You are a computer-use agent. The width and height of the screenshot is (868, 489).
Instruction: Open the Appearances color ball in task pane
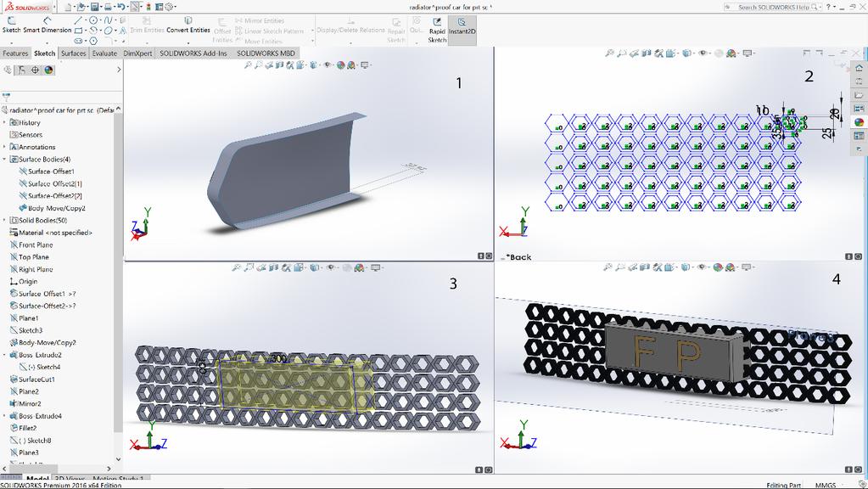point(859,122)
